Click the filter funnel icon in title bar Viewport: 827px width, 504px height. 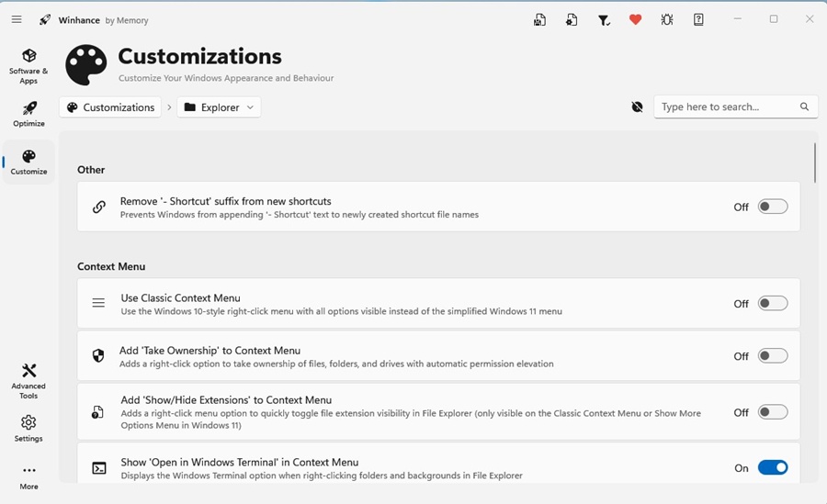604,19
